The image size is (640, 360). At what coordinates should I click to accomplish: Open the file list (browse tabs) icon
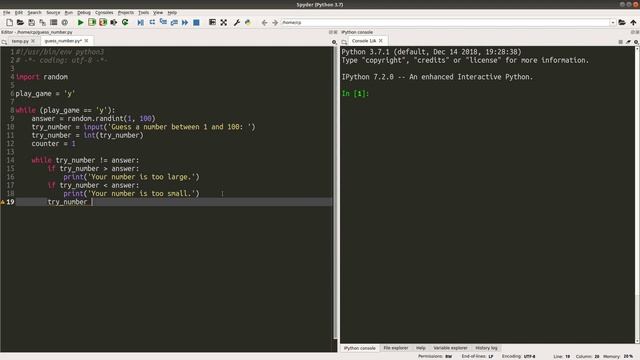pyautogui.click(x=53, y=22)
